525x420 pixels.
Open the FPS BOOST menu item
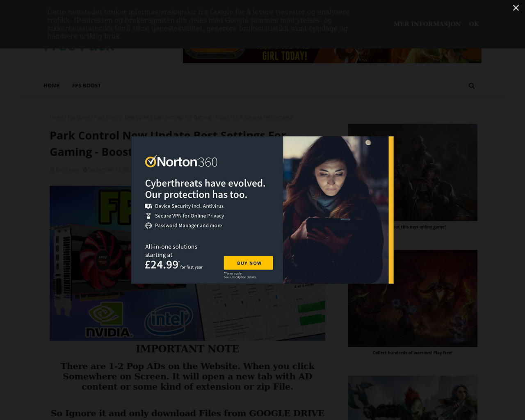[x=86, y=85]
